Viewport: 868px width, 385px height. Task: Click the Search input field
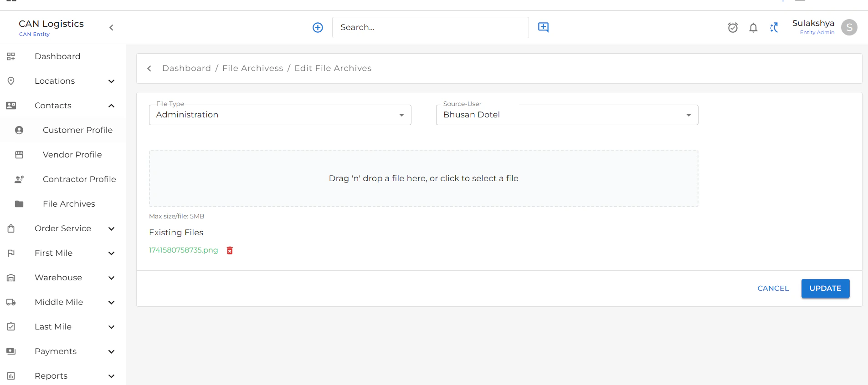click(x=431, y=28)
